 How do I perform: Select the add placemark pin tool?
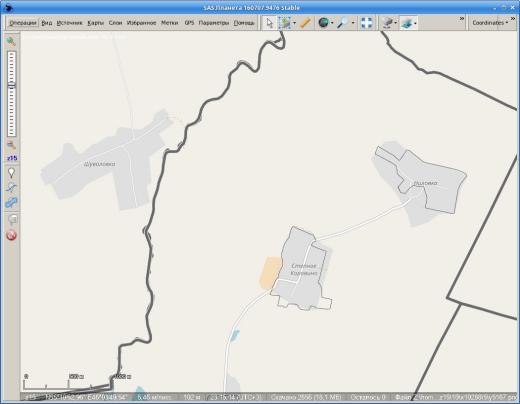click(11, 173)
